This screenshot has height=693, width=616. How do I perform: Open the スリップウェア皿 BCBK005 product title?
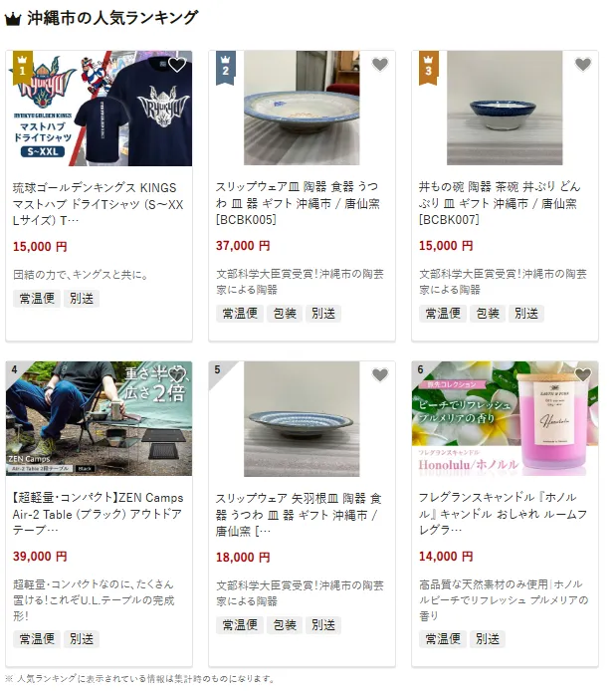[298, 203]
